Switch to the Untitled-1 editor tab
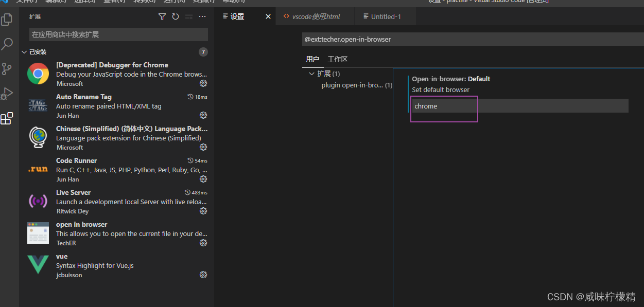The width and height of the screenshot is (644, 307). coord(386,16)
